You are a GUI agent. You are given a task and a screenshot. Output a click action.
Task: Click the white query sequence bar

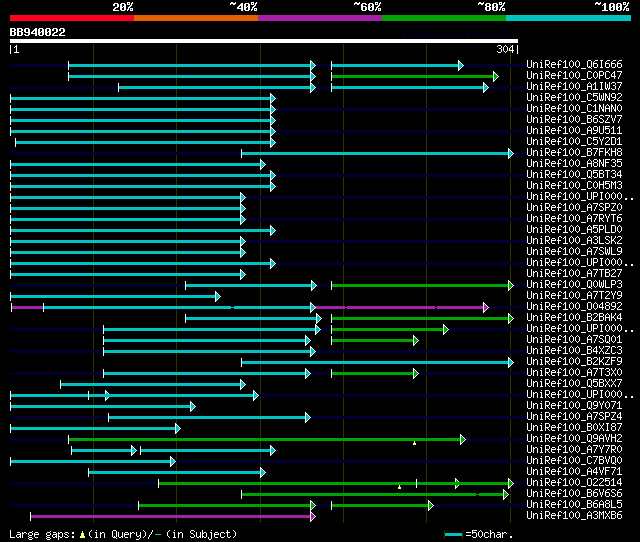coord(264,41)
